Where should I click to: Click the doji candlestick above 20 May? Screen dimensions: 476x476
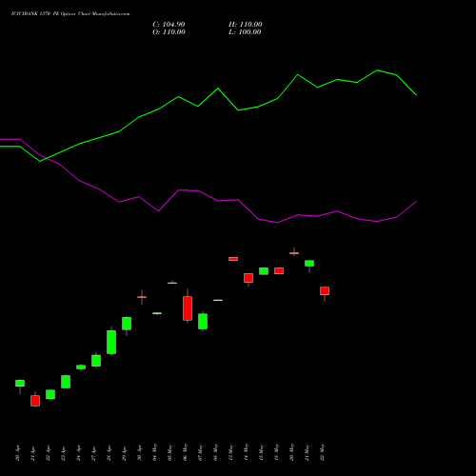tap(294, 253)
